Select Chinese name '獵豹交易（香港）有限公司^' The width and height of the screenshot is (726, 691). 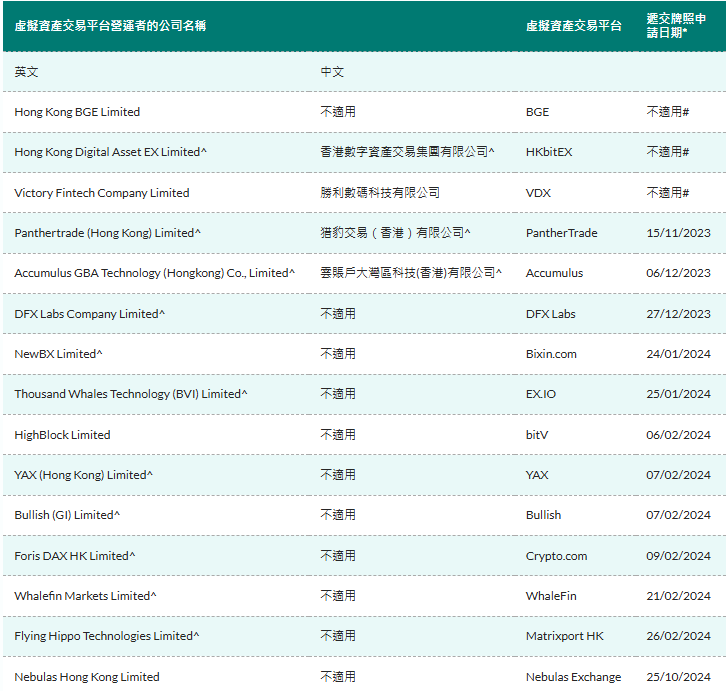coord(395,232)
